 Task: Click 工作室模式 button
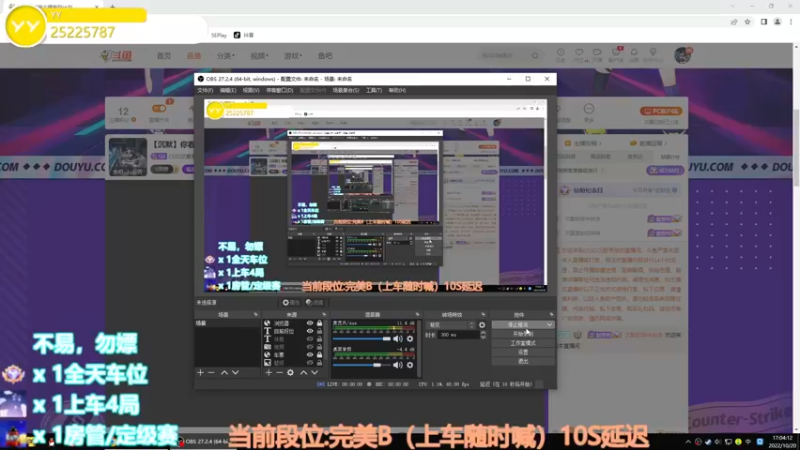click(523, 343)
